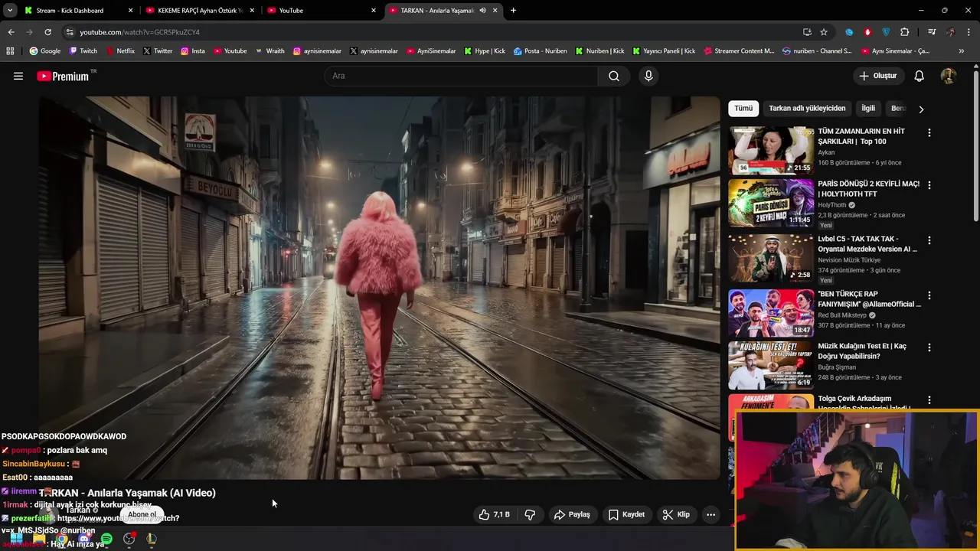The height and width of the screenshot is (551, 980).
Task: Go to YouTube Premium home logo
Action: [63, 76]
